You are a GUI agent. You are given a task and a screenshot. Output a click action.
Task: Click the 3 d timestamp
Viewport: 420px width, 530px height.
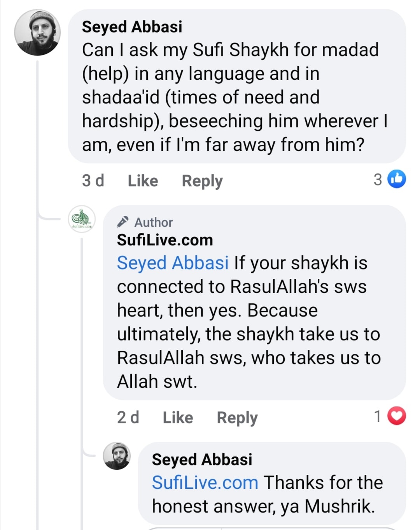(x=93, y=181)
